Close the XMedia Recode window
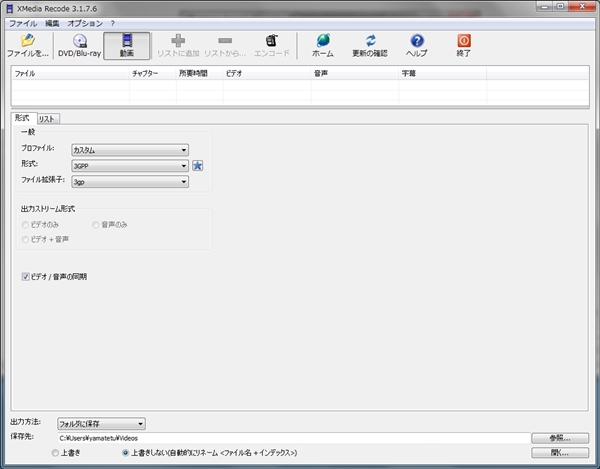The image size is (600, 469). point(582,7)
